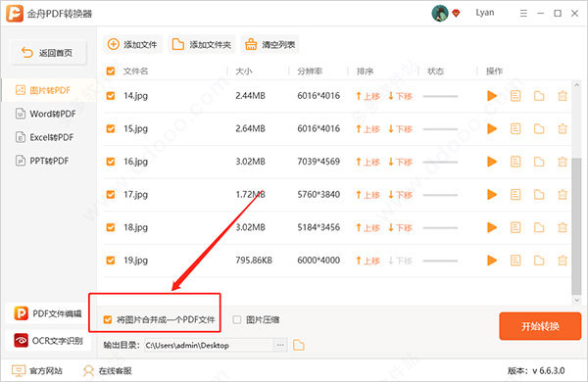Enable the 图片压缩 checkbox
588x382 pixels.
pyautogui.click(x=236, y=319)
